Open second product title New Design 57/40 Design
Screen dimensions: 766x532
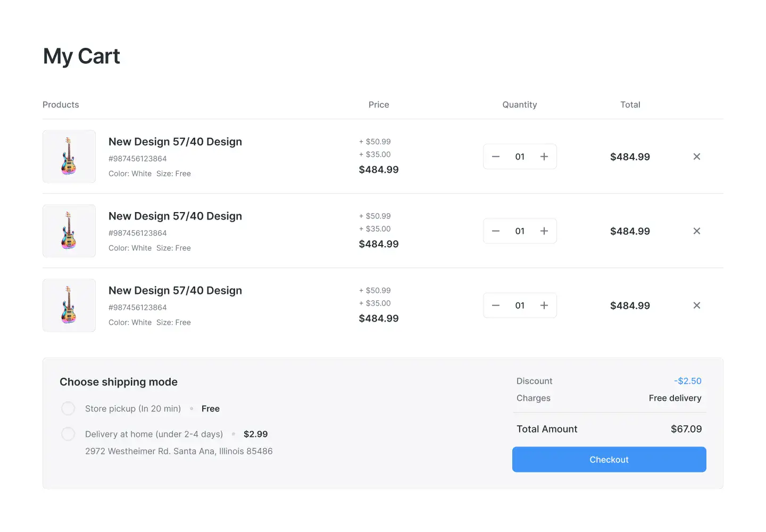click(175, 216)
